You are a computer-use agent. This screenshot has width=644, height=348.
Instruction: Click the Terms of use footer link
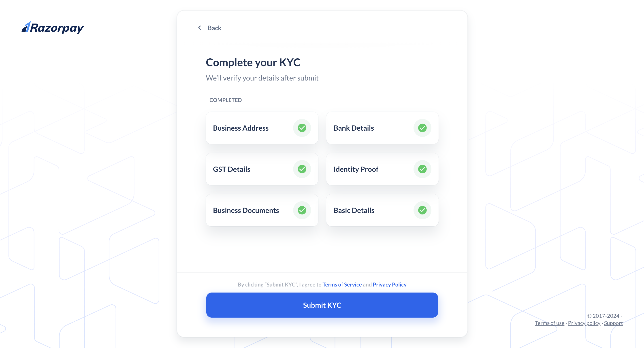[x=549, y=324]
